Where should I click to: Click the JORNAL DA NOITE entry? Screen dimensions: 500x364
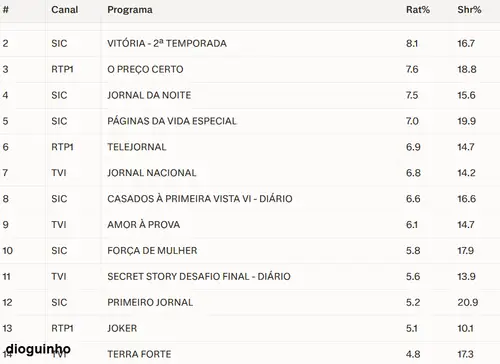(149, 95)
